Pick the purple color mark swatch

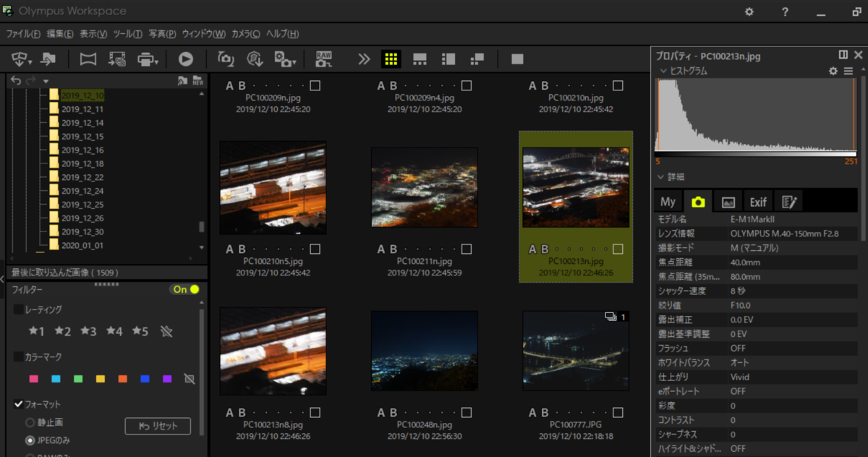[x=167, y=379]
